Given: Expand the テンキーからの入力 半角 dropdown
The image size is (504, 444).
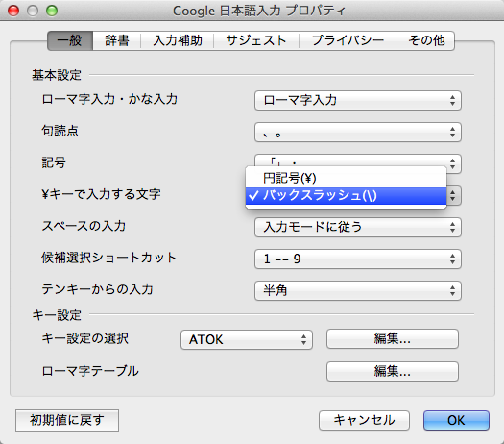Looking at the screenshot, I should click(x=358, y=291).
